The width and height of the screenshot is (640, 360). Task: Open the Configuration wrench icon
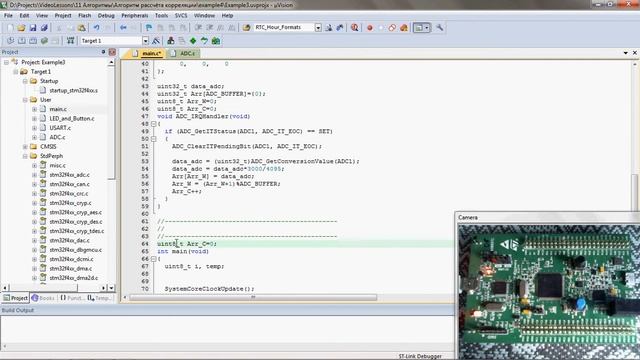(x=440, y=28)
